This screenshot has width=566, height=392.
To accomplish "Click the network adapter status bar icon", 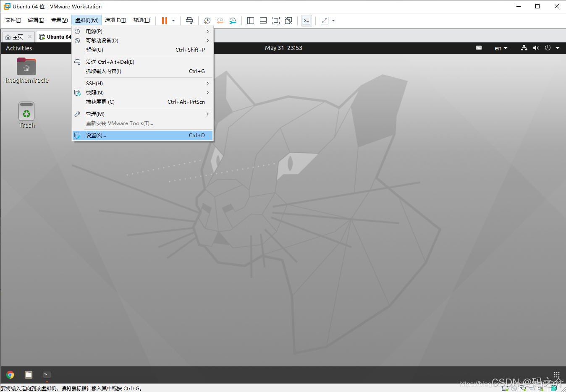I will 523,388.
